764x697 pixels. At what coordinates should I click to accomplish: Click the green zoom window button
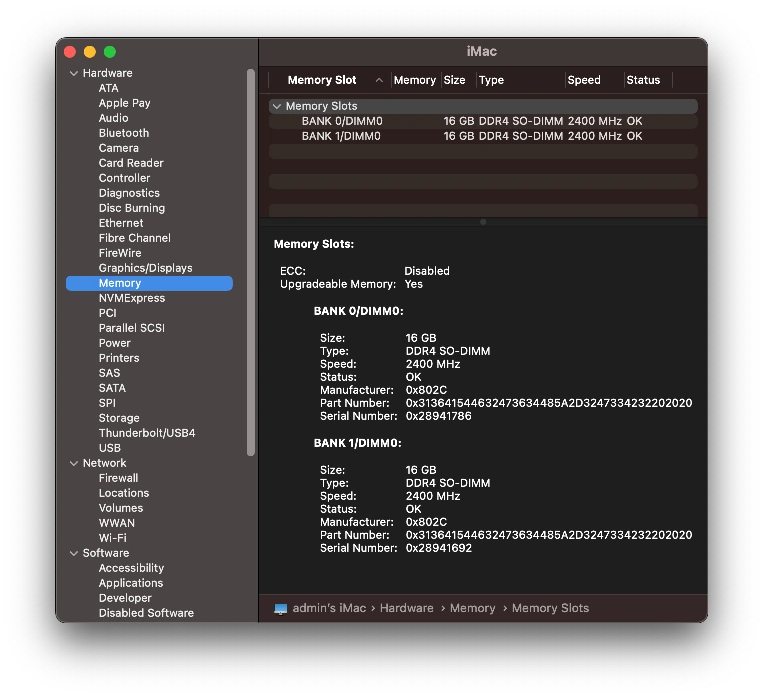point(110,52)
